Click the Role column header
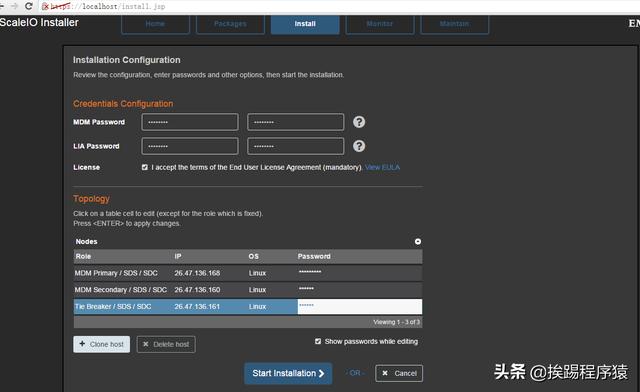The height and width of the screenshot is (392, 640). [123, 256]
